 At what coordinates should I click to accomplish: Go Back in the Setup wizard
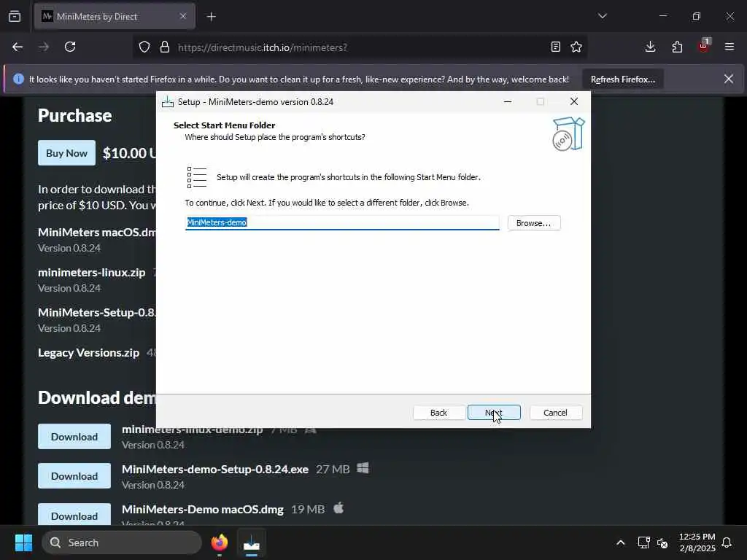[438, 413]
